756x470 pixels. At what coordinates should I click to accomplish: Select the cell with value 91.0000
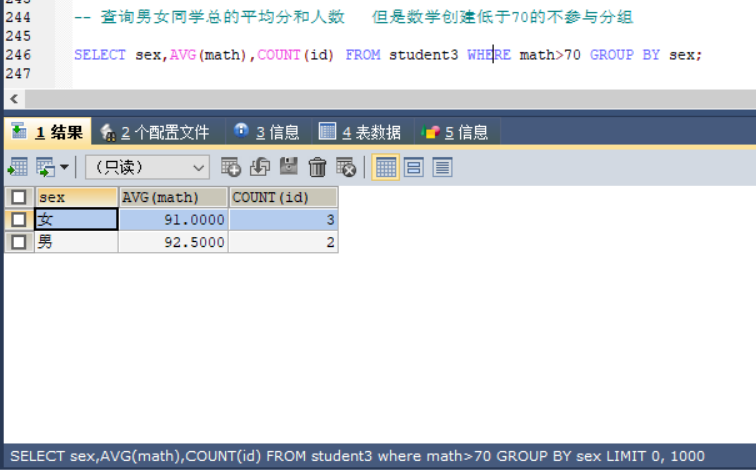tap(173, 219)
